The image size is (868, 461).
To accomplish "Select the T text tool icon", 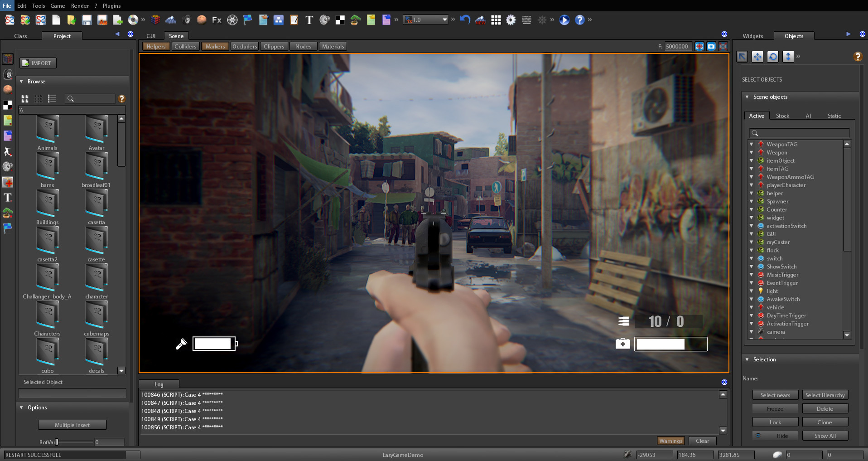I will 309,20.
